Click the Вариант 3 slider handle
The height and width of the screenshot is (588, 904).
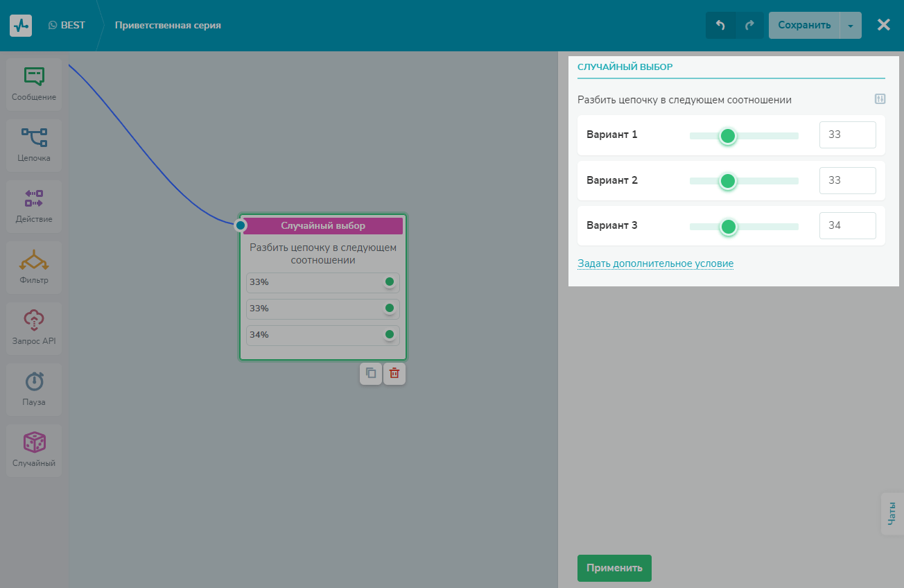coord(728,227)
